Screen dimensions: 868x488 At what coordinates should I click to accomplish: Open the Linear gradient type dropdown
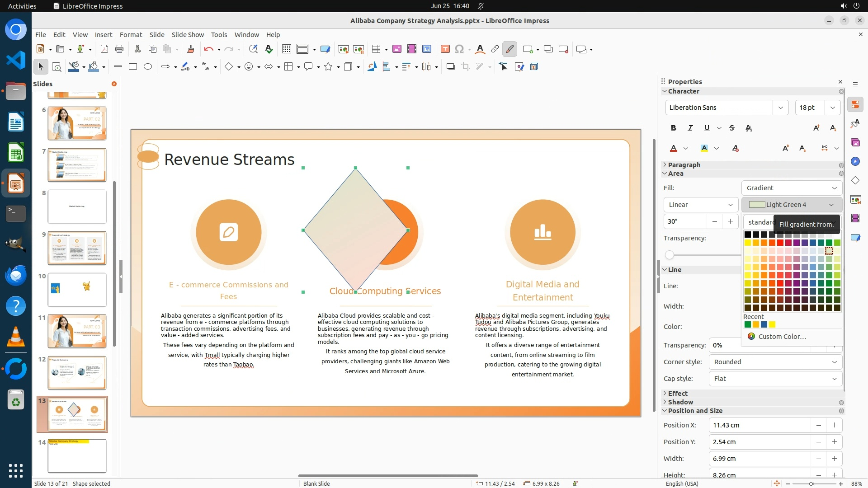coord(700,205)
